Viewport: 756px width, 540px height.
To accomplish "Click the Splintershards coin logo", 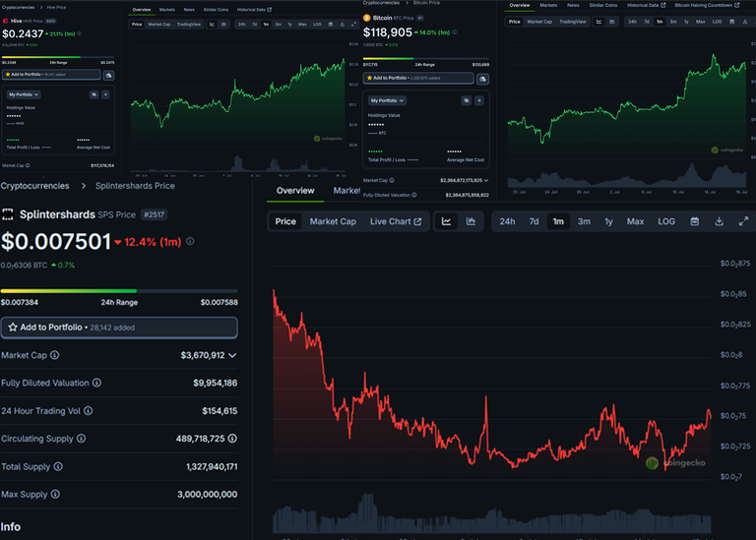I will click(8, 214).
